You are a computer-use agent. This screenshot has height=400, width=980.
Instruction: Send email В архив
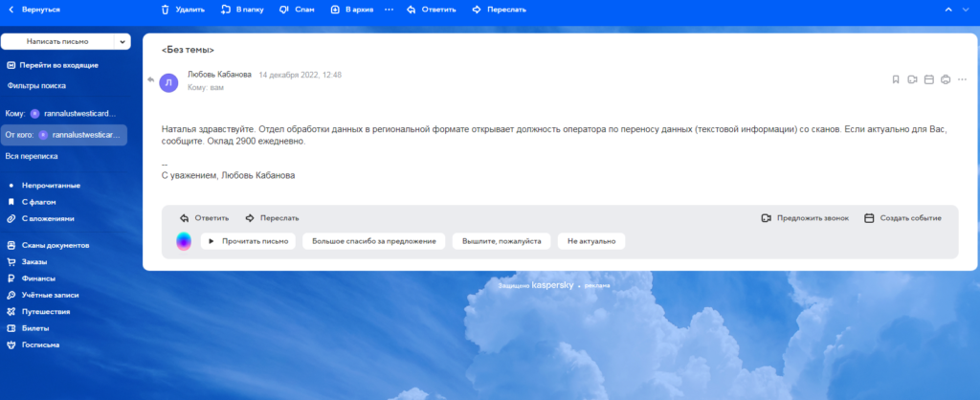(x=352, y=10)
